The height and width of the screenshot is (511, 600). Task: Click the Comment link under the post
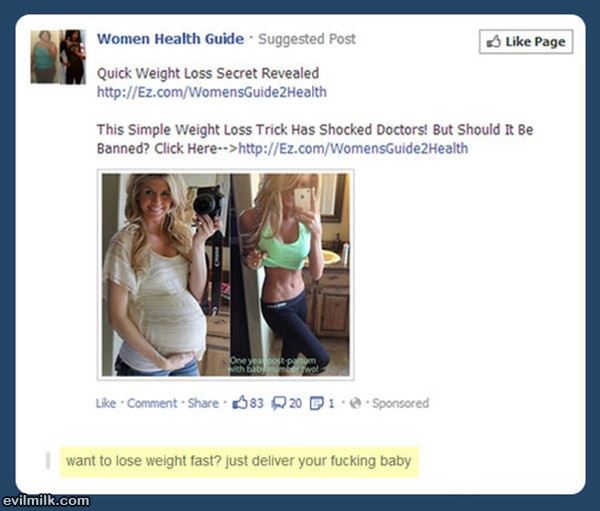(152, 403)
